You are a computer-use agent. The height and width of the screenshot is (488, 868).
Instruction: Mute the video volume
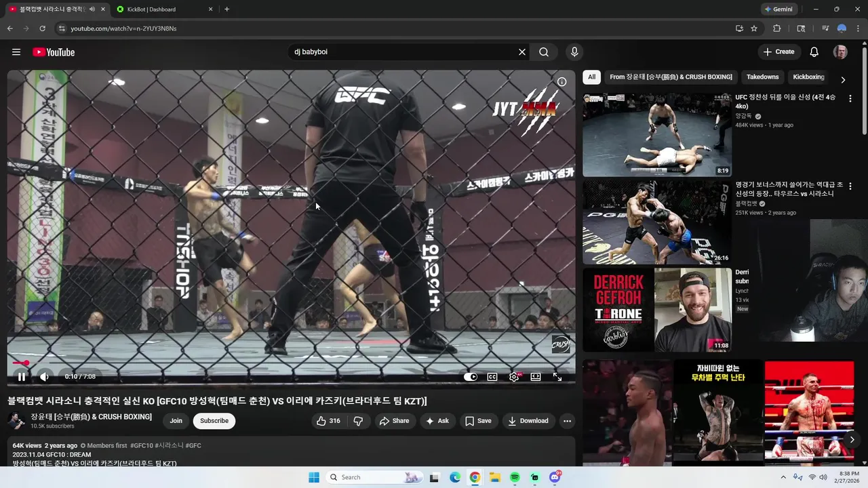[44, 377]
